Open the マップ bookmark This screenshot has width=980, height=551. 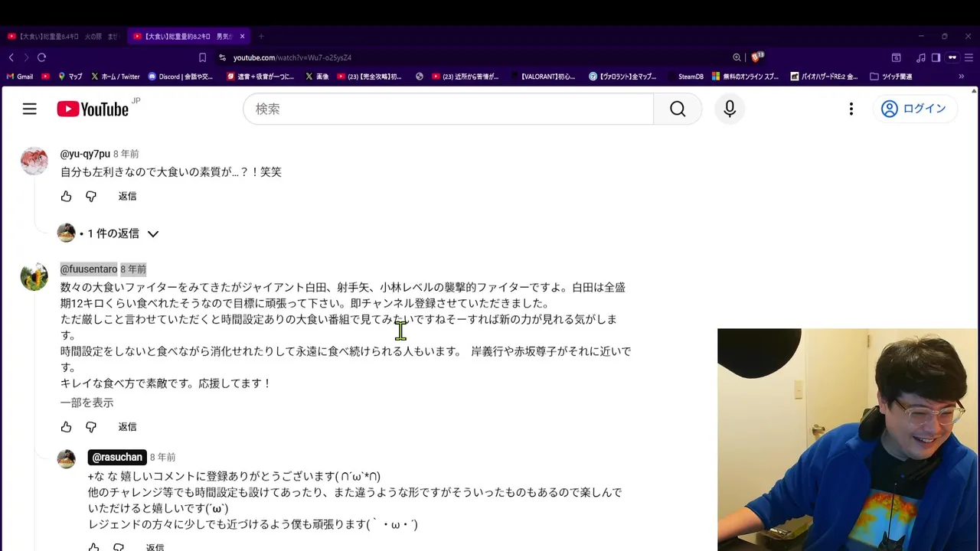[x=70, y=77]
